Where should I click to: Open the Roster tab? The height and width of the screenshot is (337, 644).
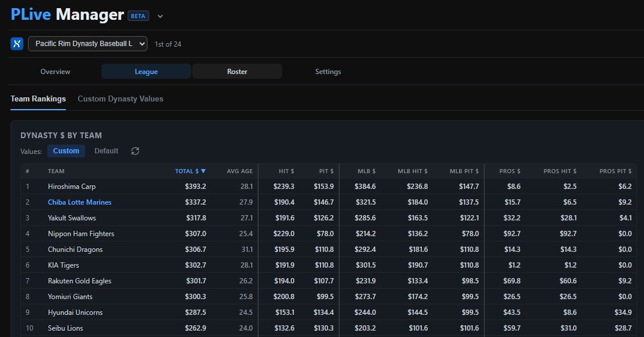point(237,72)
